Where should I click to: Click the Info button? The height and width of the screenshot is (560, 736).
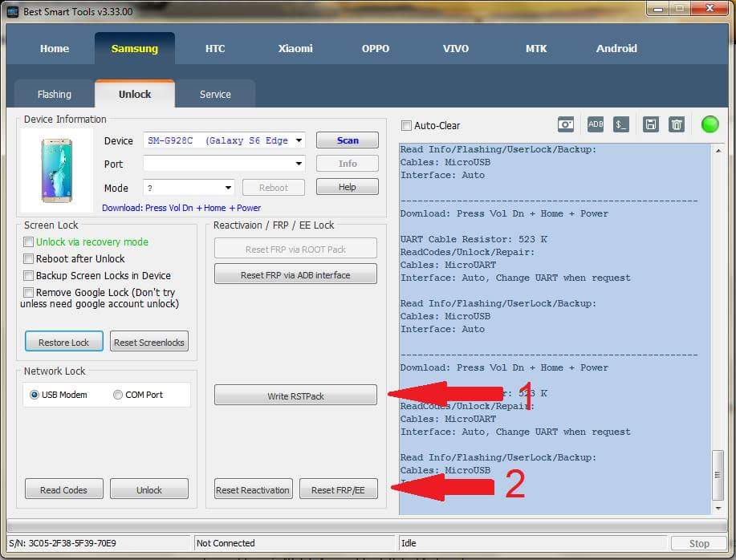tap(348, 164)
